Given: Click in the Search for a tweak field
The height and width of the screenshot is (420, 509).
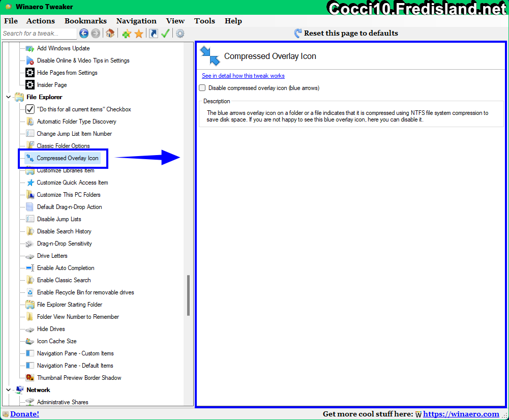Looking at the screenshot, I should (39, 34).
